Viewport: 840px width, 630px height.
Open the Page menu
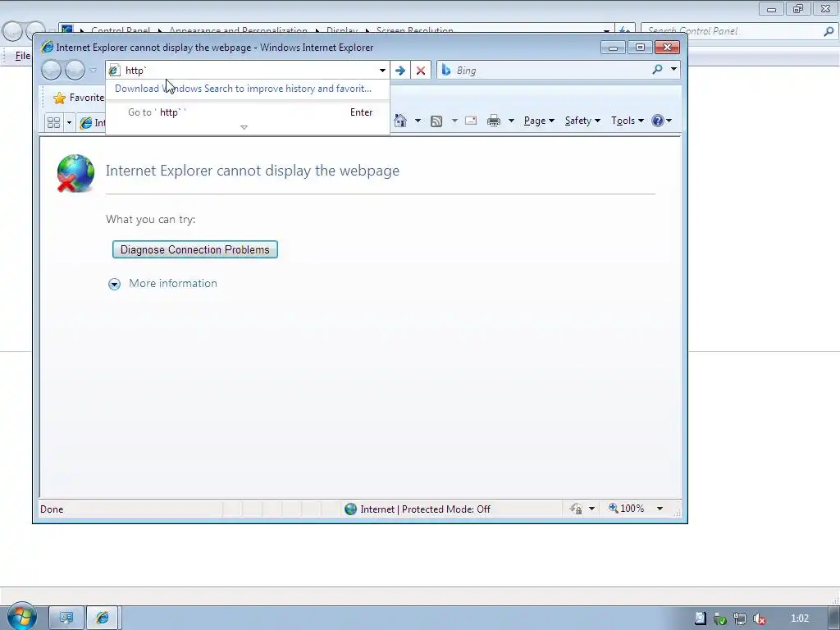pos(539,121)
